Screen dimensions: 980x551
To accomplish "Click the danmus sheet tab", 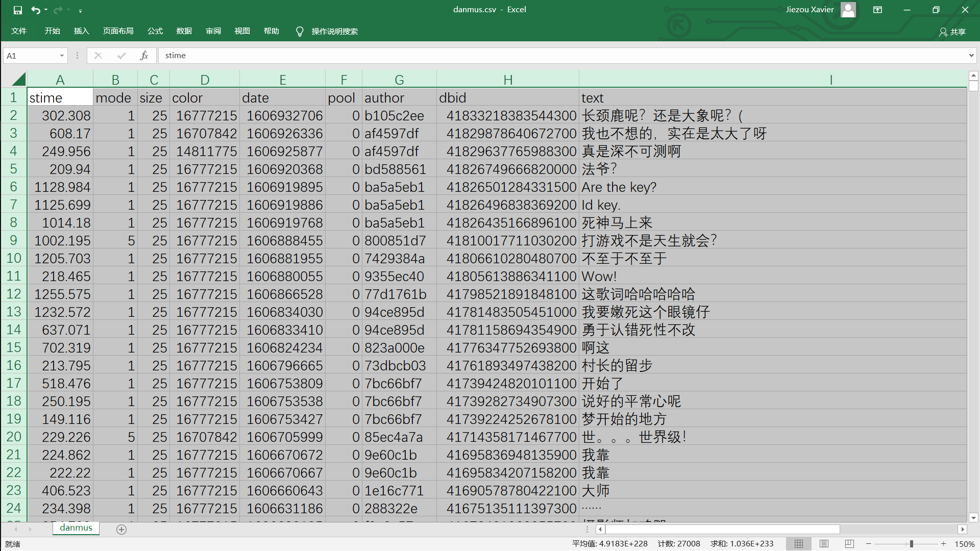I will [76, 528].
